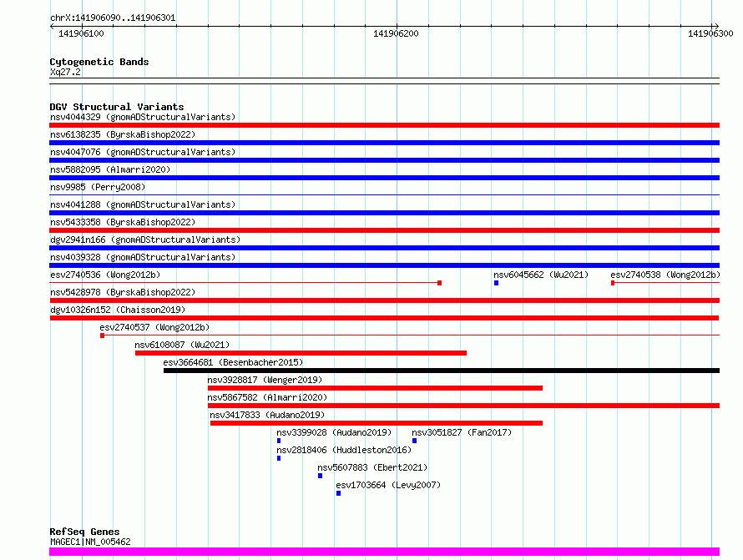
Task: Click the red bar under nsv5433358
Action: (384, 230)
